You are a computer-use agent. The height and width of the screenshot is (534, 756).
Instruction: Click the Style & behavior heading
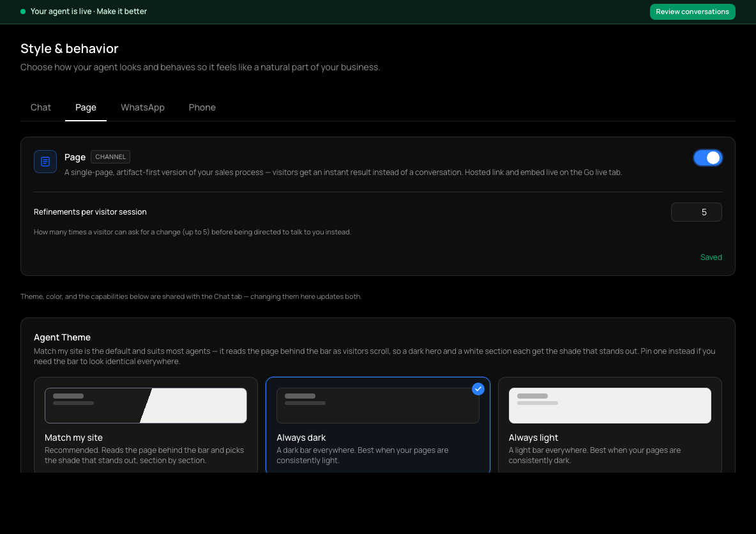click(x=70, y=49)
